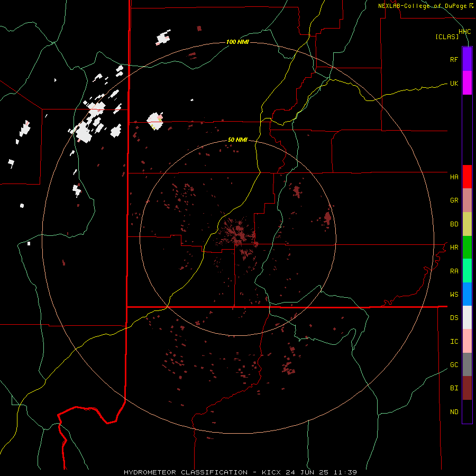The width and height of the screenshot is (476, 476).
Task: Click the UK legend label
Action: pyautogui.click(x=454, y=83)
